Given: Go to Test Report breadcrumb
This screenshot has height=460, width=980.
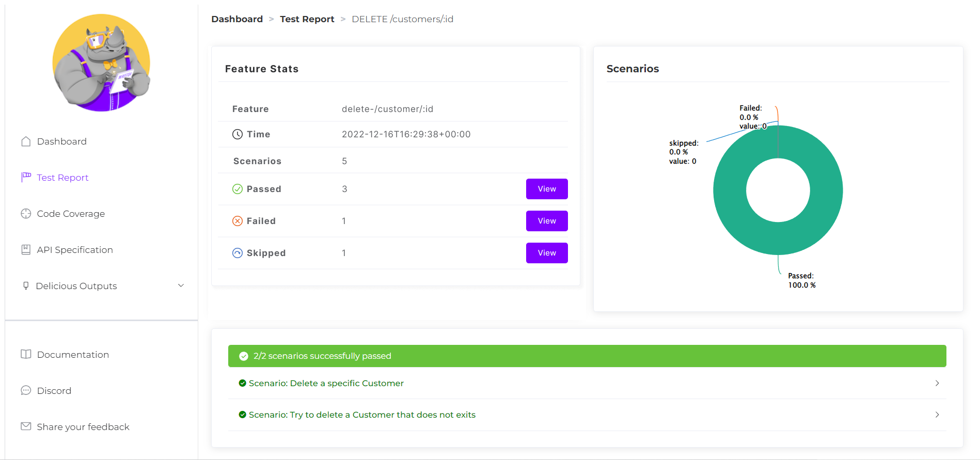Looking at the screenshot, I should (307, 19).
